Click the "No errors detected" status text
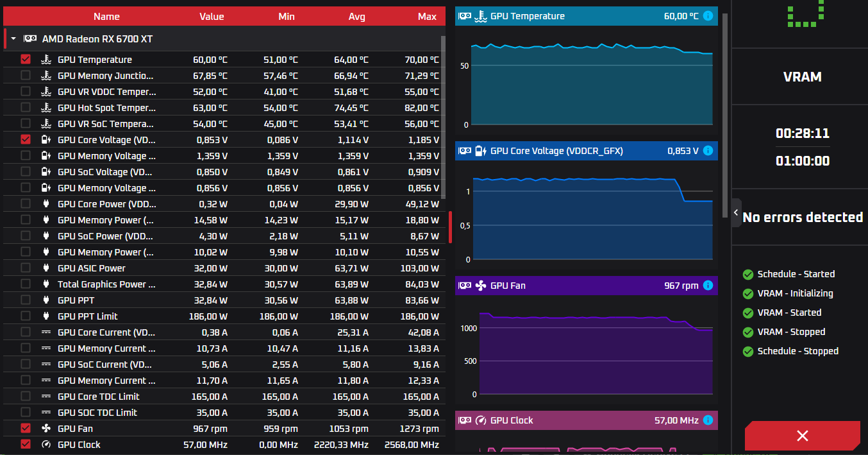 803,218
